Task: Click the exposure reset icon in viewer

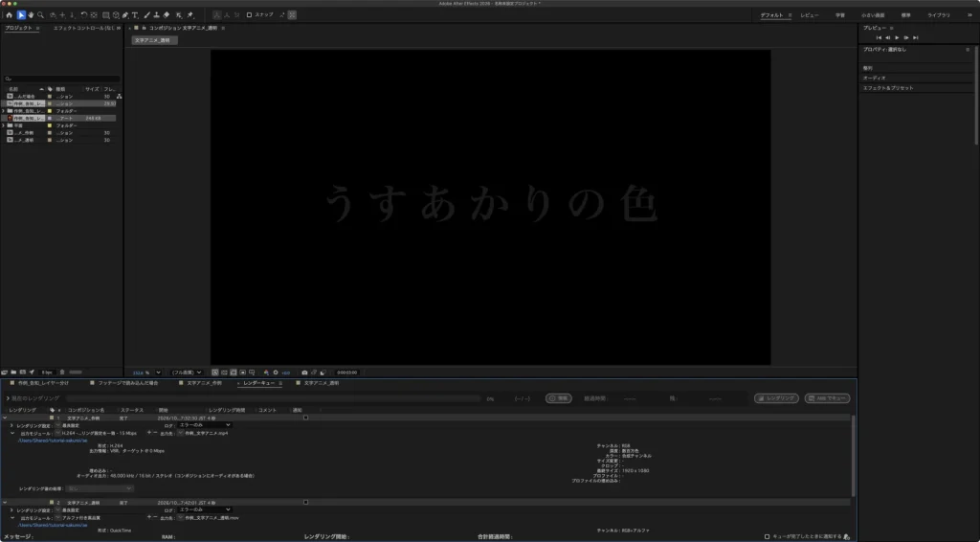Action: tap(276, 373)
